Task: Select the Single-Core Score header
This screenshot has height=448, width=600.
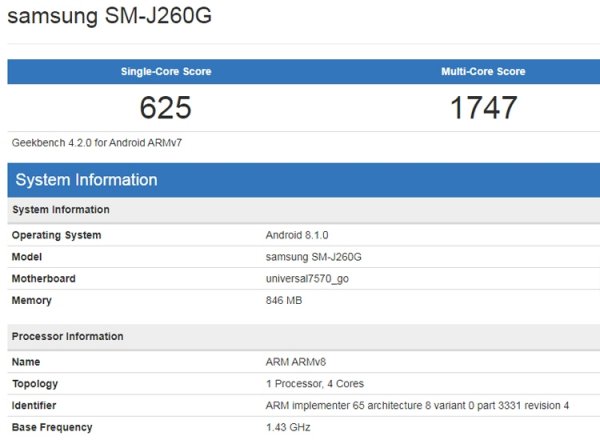Action: click(x=165, y=72)
